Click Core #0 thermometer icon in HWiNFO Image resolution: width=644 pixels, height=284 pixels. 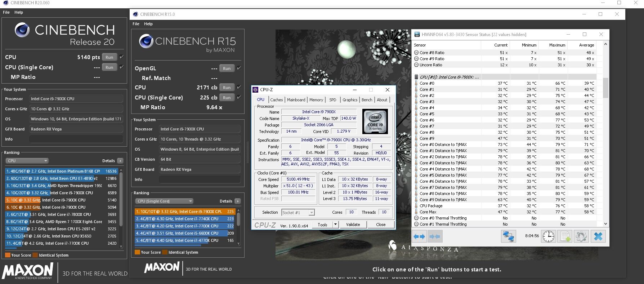(x=416, y=83)
